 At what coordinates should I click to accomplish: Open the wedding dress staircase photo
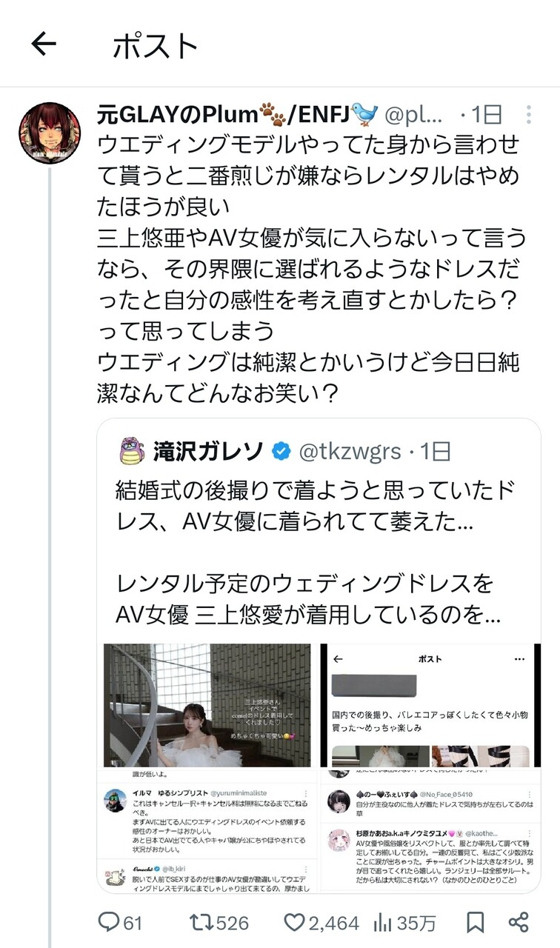coord(207,705)
